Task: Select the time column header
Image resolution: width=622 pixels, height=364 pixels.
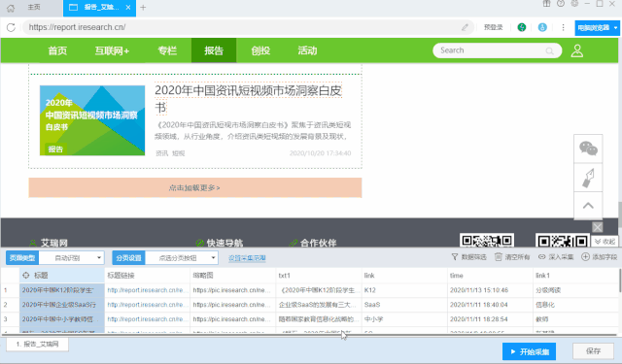Action: 490,276
